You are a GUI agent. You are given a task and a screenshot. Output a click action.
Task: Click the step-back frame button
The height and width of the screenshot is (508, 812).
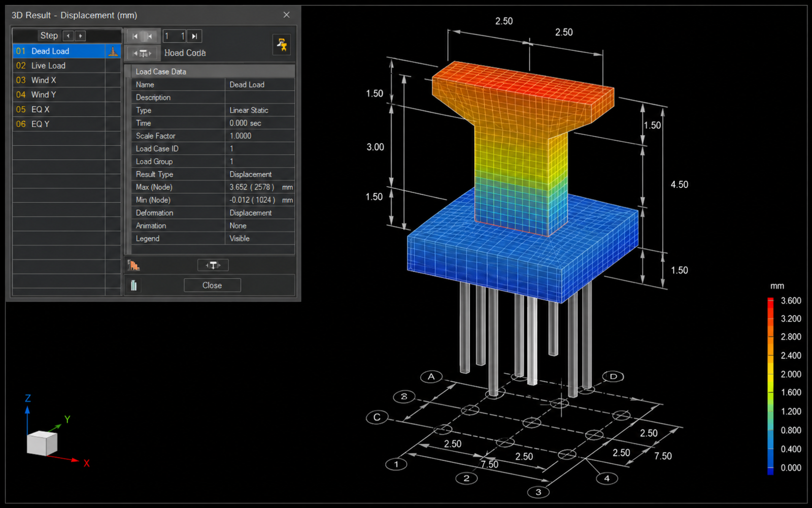coord(150,36)
